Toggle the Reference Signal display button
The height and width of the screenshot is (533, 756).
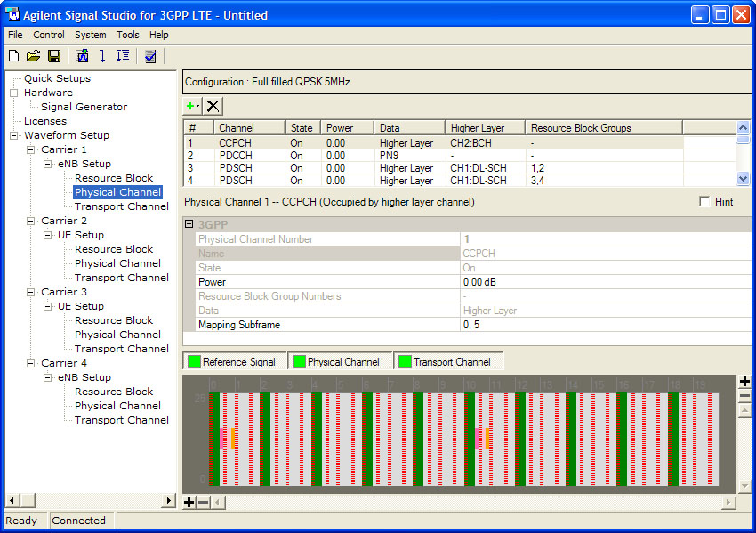click(x=234, y=361)
